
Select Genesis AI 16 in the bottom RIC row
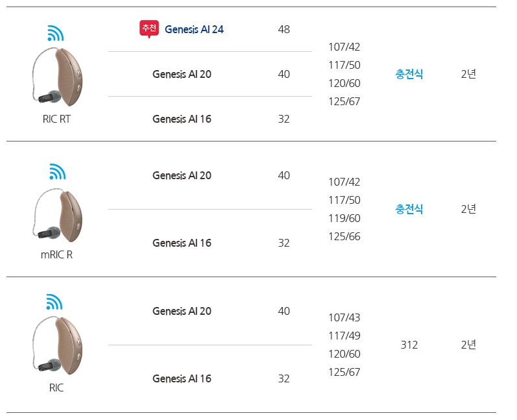[x=182, y=378]
